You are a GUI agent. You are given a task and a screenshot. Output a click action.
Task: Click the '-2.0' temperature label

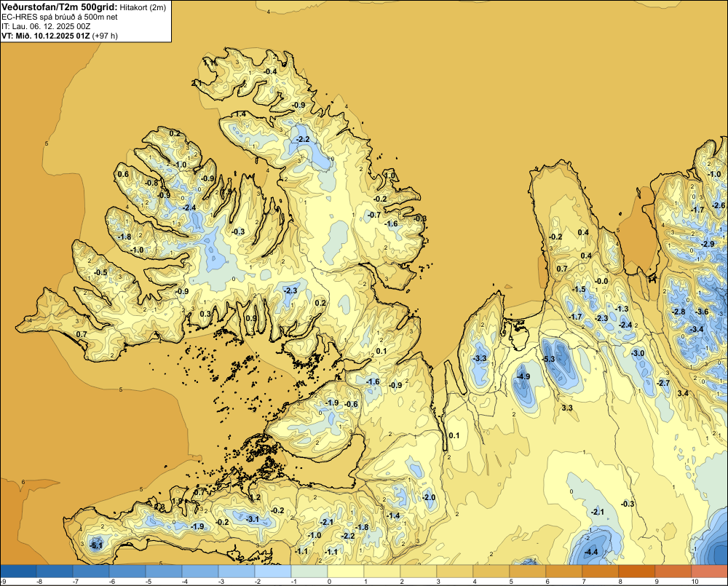click(x=429, y=497)
